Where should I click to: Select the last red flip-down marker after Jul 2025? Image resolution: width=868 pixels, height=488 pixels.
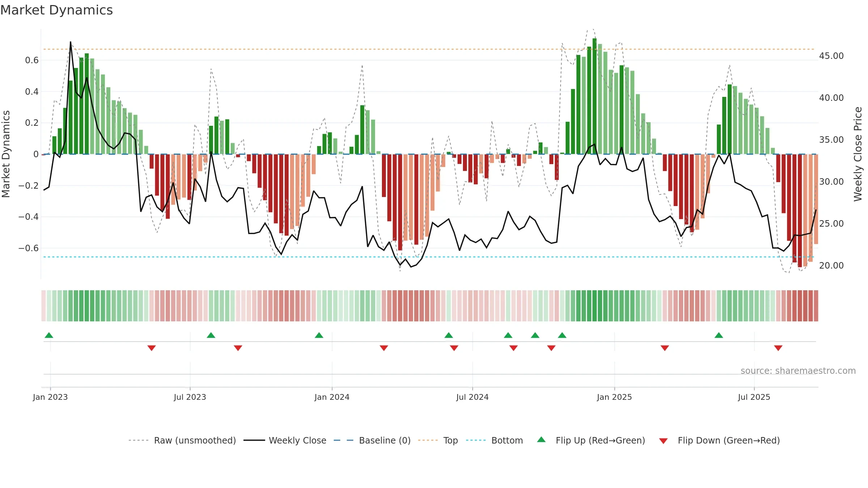coord(778,348)
